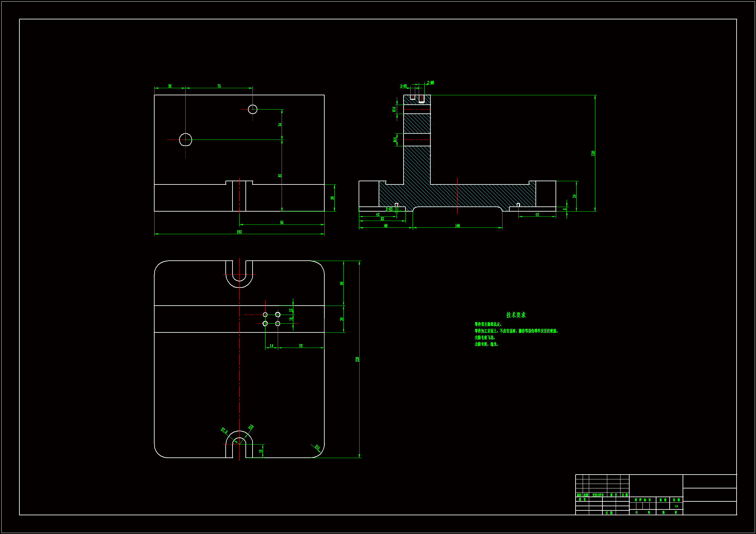This screenshot has width=756, height=534.
Task: Select the 100 dimension under section view
Action: pos(457,226)
